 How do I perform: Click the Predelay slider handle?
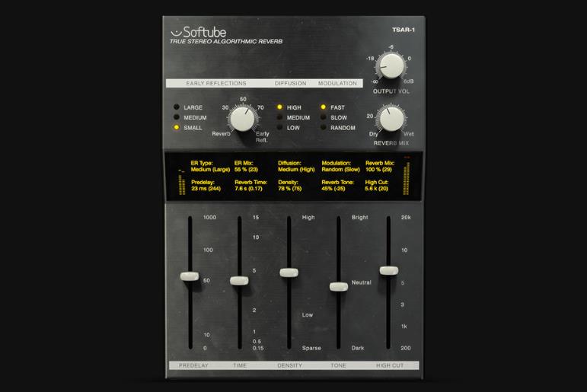tap(190, 276)
